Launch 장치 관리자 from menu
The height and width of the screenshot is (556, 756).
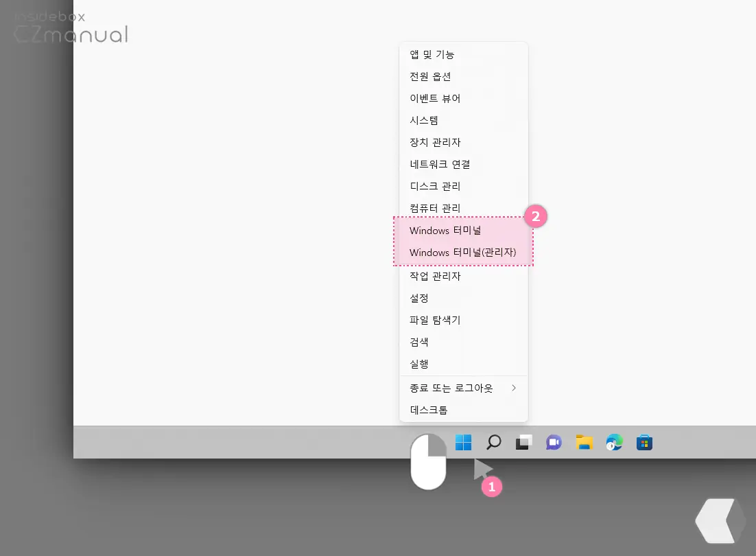pyautogui.click(x=464, y=142)
